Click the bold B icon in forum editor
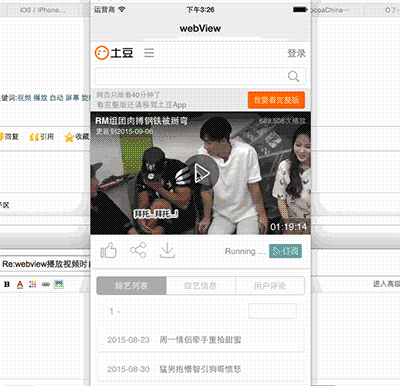Image resolution: width=400 pixels, height=386 pixels. tap(7, 284)
